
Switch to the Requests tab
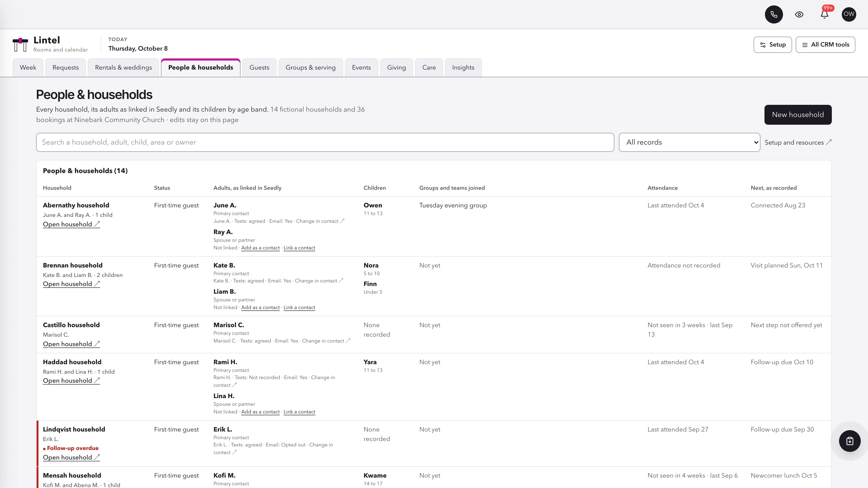coord(65,68)
